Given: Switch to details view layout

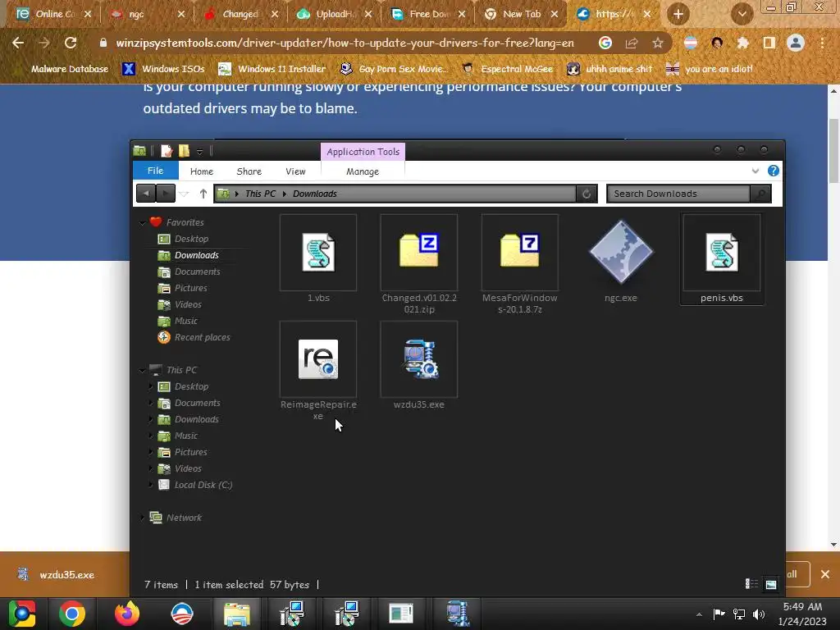Looking at the screenshot, I should pyautogui.click(x=751, y=584).
